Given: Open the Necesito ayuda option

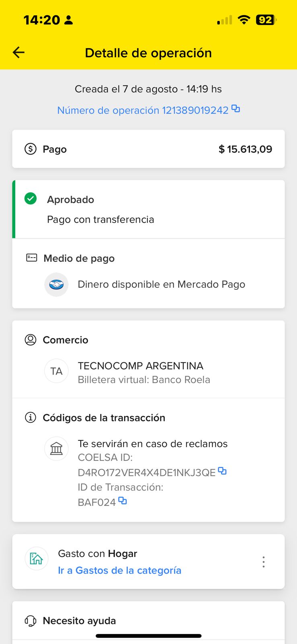Looking at the screenshot, I should click(x=79, y=621).
